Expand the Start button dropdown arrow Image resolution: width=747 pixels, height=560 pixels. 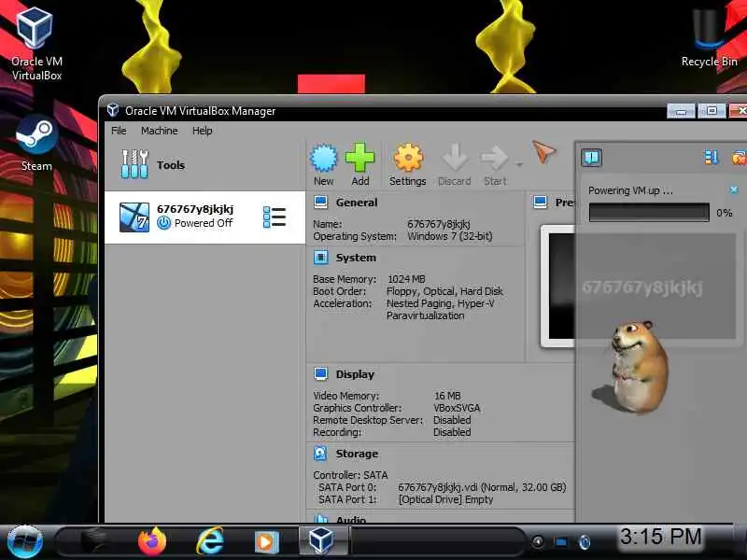[519, 164]
